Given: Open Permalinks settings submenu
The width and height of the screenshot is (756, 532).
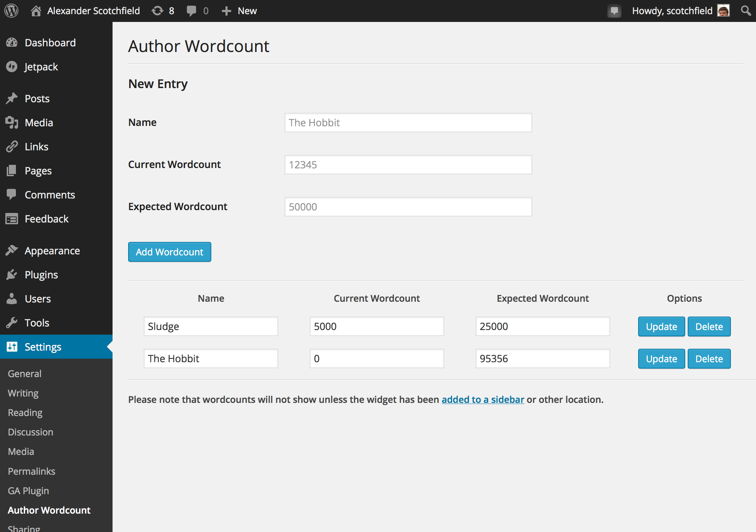Looking at the screenshot, I should (x=31, y=471).
